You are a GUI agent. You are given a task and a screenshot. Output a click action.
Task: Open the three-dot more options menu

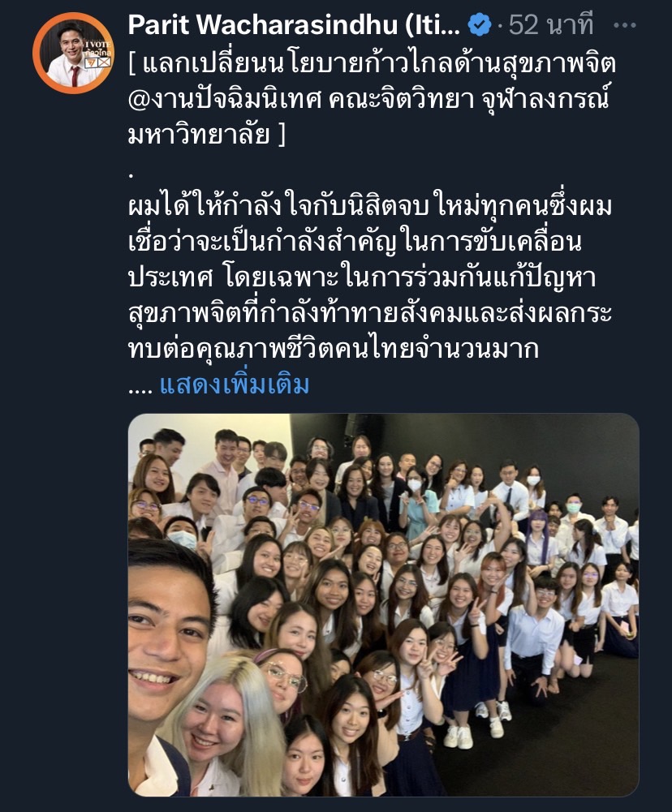coord(624,25)
